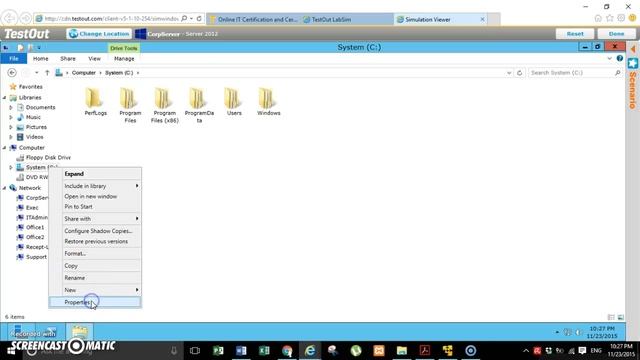Choose Restore previous versions entry
This screenshot has height=360, width=640.
click(95, 241)
